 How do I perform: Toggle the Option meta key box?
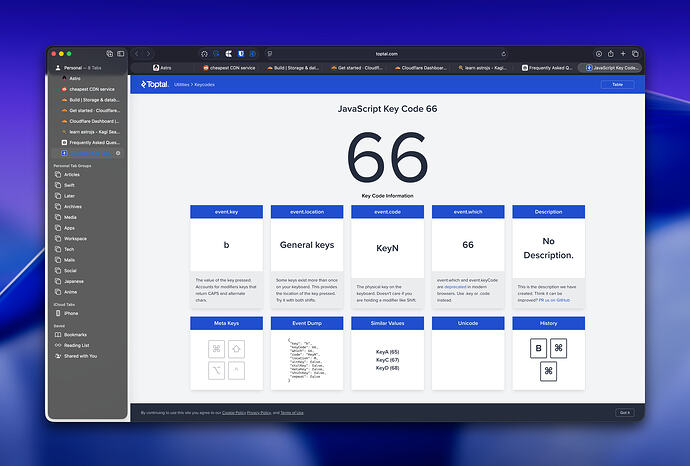pyautogui.click(x=215, y=371)
